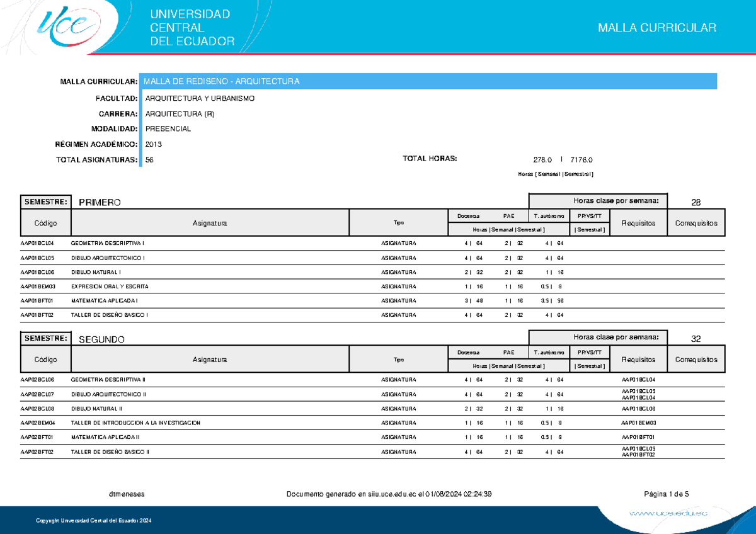Select the DIBUJO ARQUITECTONICO I subject
This screenshot has width=756, height=534.
[108, 258]
